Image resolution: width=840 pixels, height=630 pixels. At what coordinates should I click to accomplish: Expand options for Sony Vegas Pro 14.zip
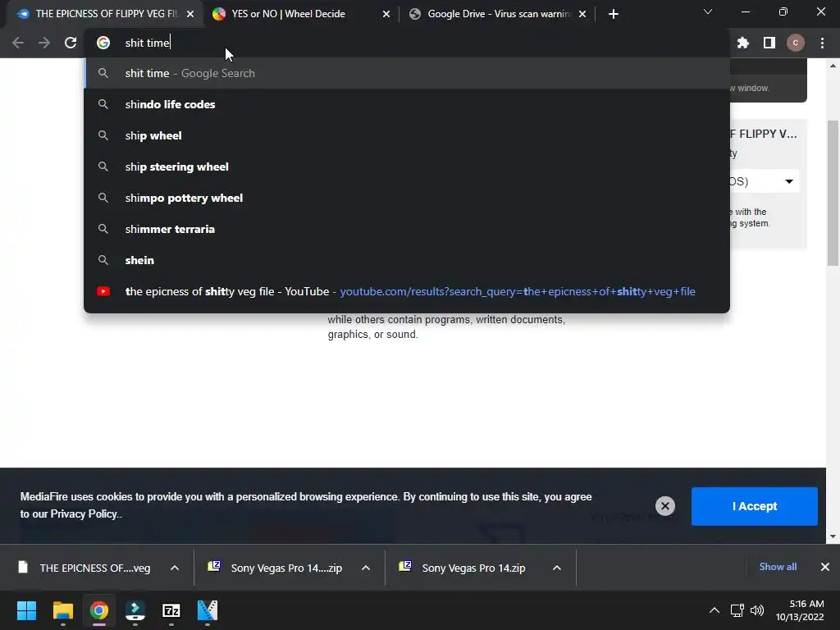557,568
